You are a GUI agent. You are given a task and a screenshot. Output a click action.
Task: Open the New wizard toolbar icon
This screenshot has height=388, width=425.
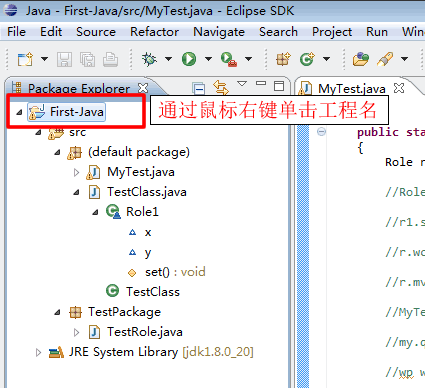point(25,59)
